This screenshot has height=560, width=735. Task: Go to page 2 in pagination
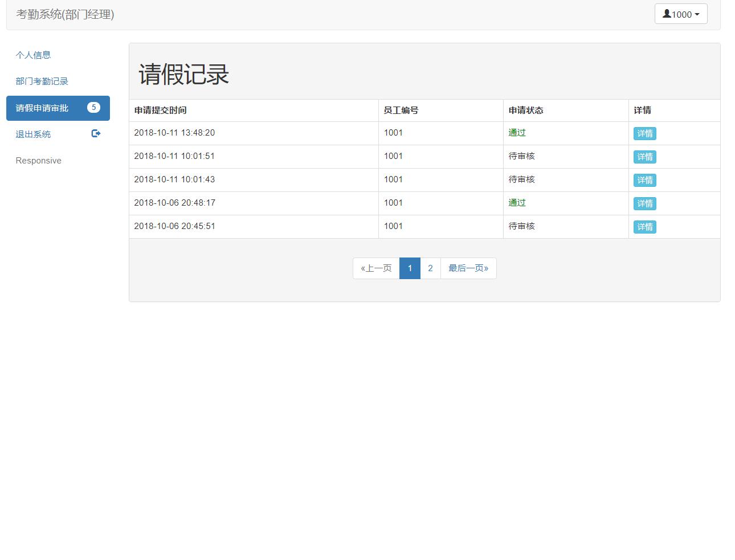tap(430, 268)
